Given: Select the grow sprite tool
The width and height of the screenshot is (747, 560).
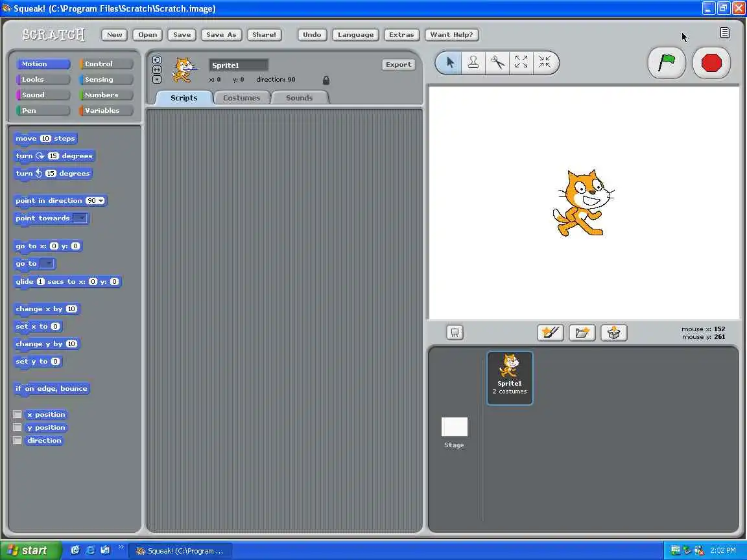Looking at the screenshot, I should [x=521, y=62].
